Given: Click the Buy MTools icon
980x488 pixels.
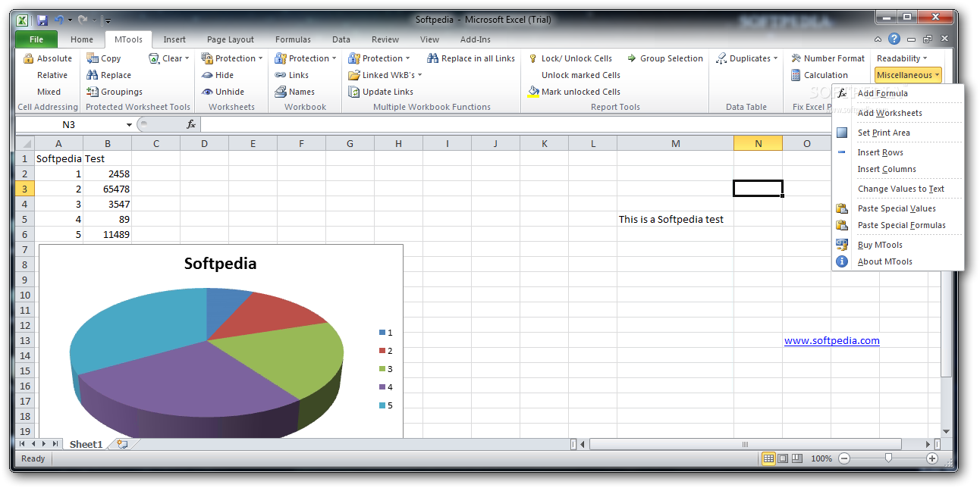Looking at the screenshot, I should pyautogui.click(x=842, y=245).
